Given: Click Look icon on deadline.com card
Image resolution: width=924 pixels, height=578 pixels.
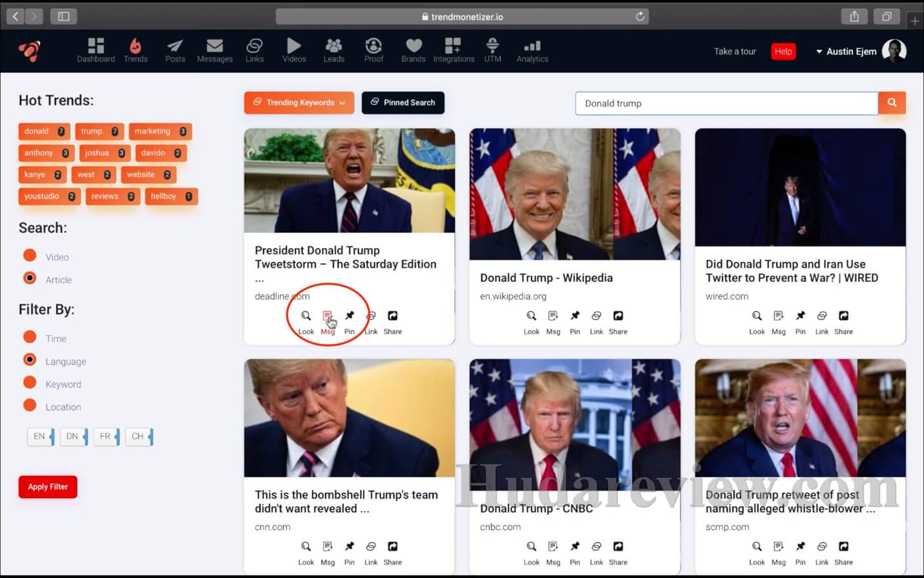Looking at the screenshot, I should [306, 316].
